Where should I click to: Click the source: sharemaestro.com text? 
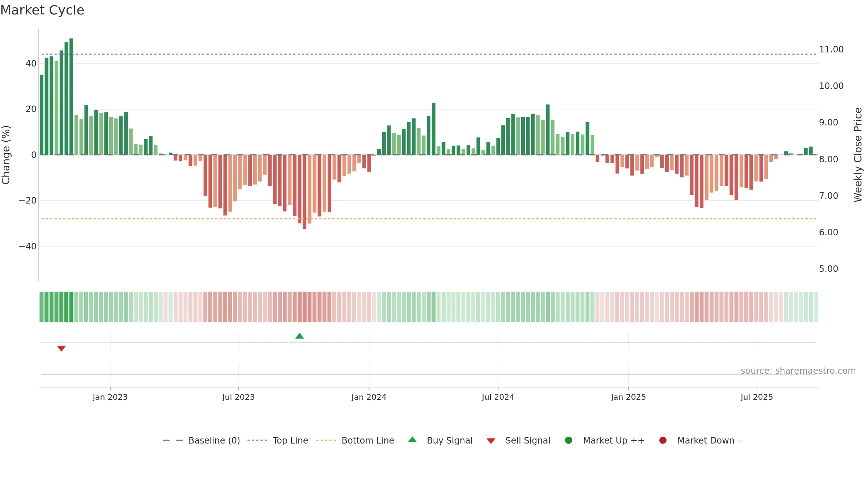click(x=798, y=371)
